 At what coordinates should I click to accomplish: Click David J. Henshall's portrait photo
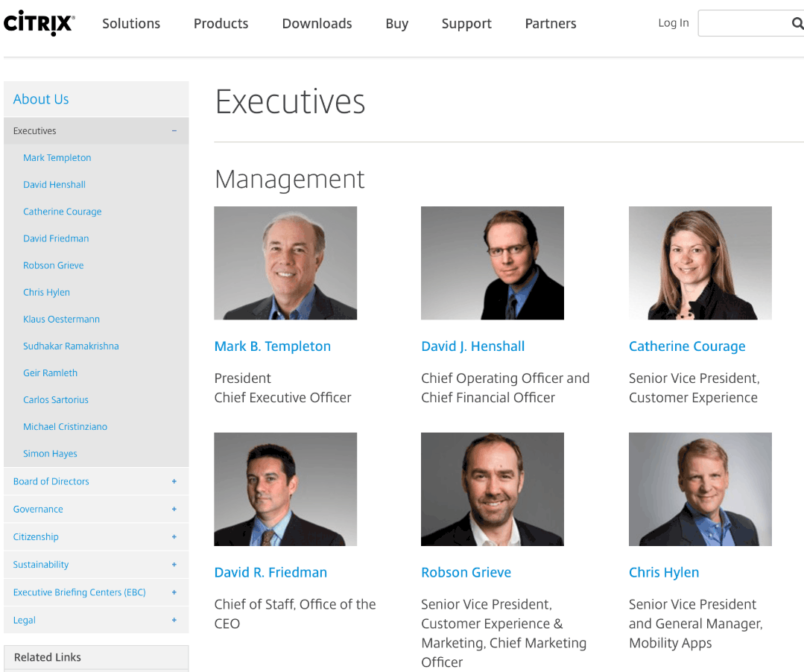(x=492, y=262)
